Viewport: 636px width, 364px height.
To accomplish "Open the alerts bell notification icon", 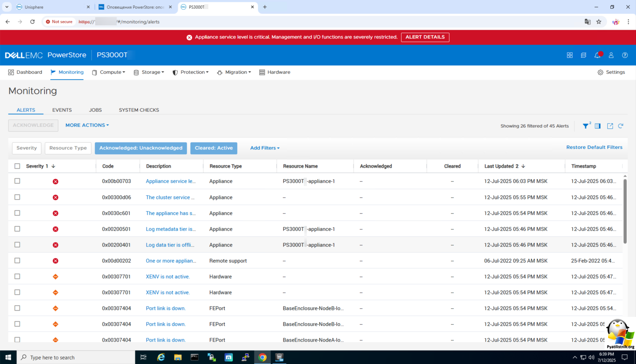I will pyautogui.click(x=597, y=55).
